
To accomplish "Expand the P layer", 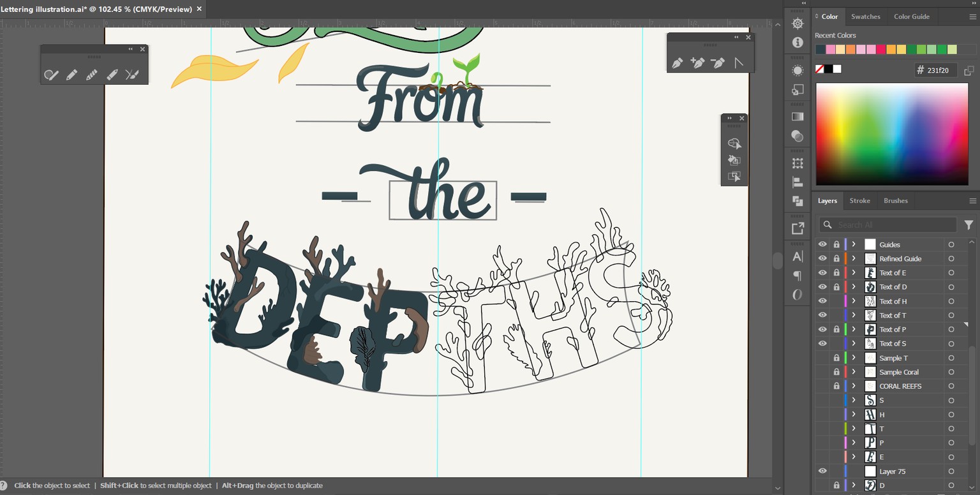I will [854, 443].
